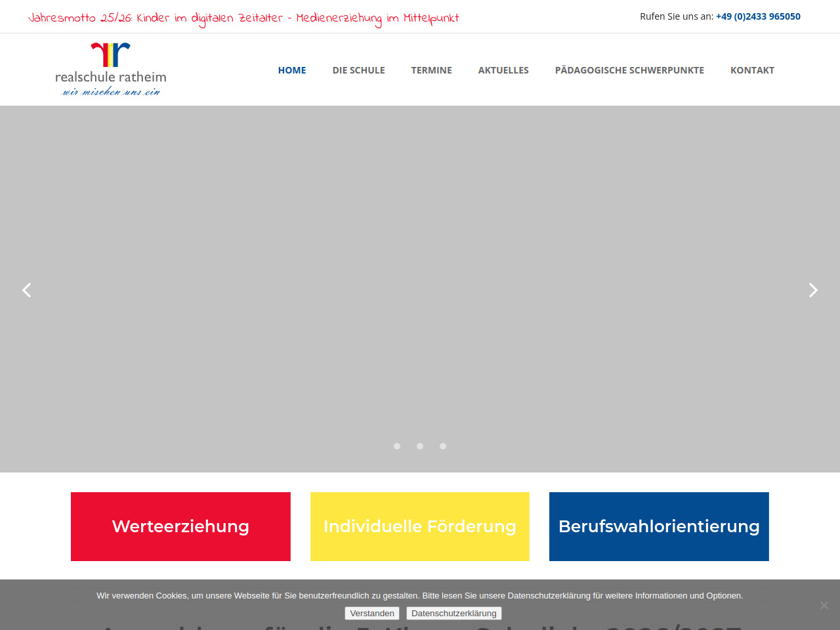840x630 pixels.
Task: Select the third slider dot
Action: [x=443, y=446]
